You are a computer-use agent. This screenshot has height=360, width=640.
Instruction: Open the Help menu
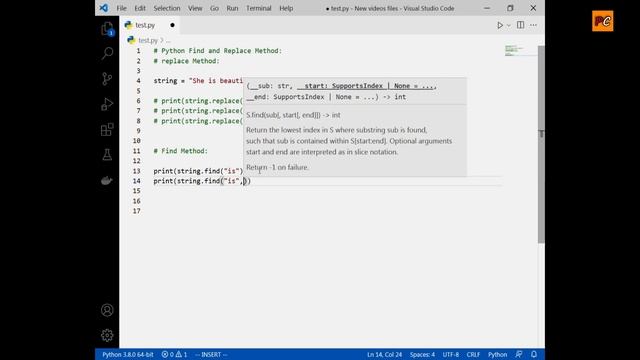click(286, 8)
